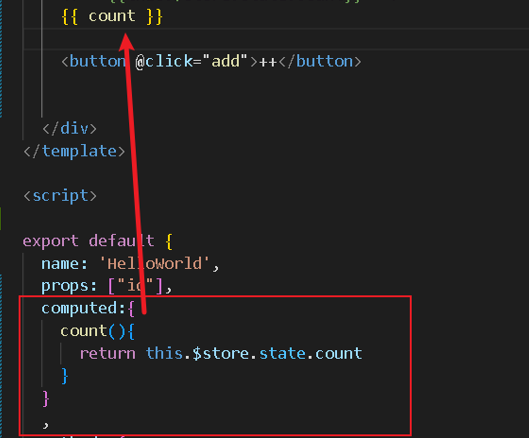Click the this keyword in return line
The image size is (529, 438).
click(x=164, y=353)
